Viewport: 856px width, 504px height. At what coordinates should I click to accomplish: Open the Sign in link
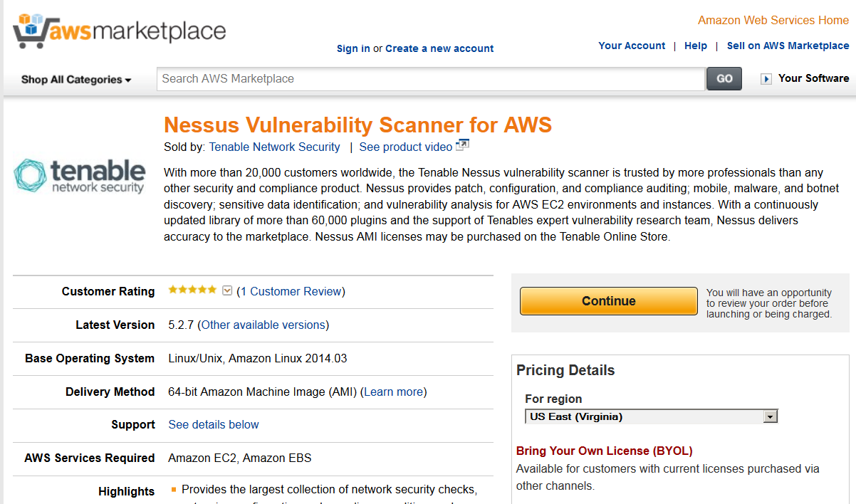tap(353, 48)
